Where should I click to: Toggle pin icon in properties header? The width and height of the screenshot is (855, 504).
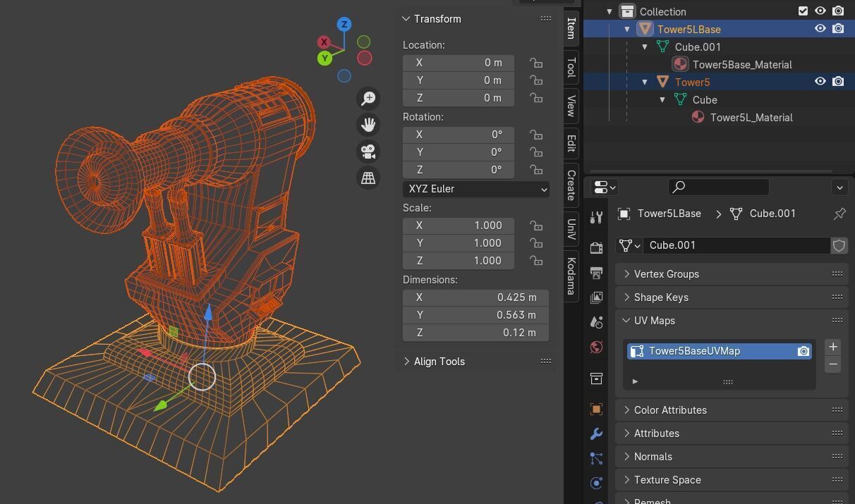[x=839, y=214]
